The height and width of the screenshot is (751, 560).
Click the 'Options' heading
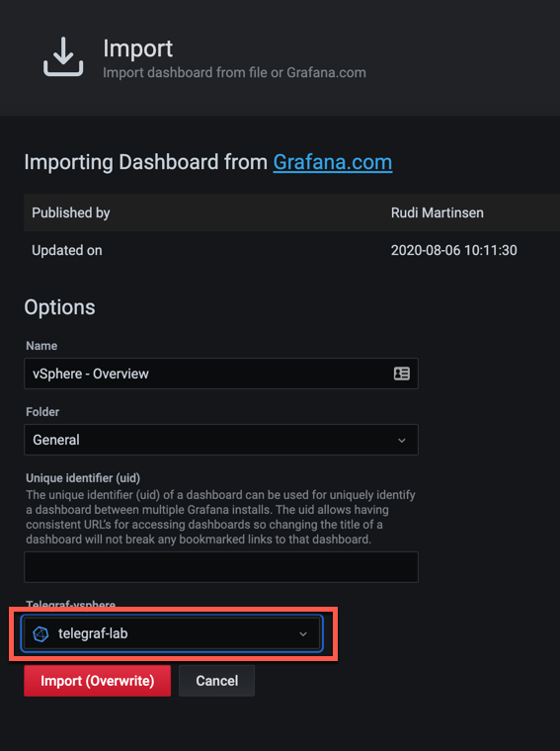60,307
